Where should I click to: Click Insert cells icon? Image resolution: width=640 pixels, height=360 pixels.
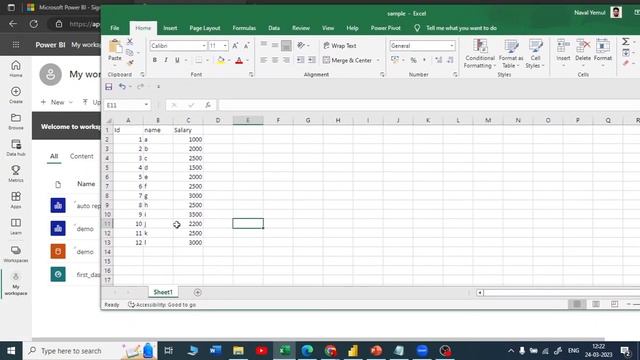tap(563, 45)
